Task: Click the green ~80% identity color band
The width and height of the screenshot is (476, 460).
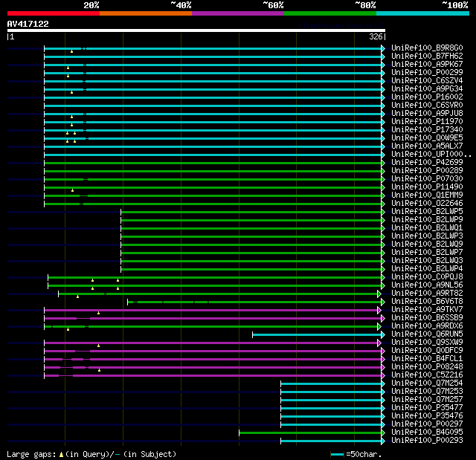Action: [x=330, y=13]
